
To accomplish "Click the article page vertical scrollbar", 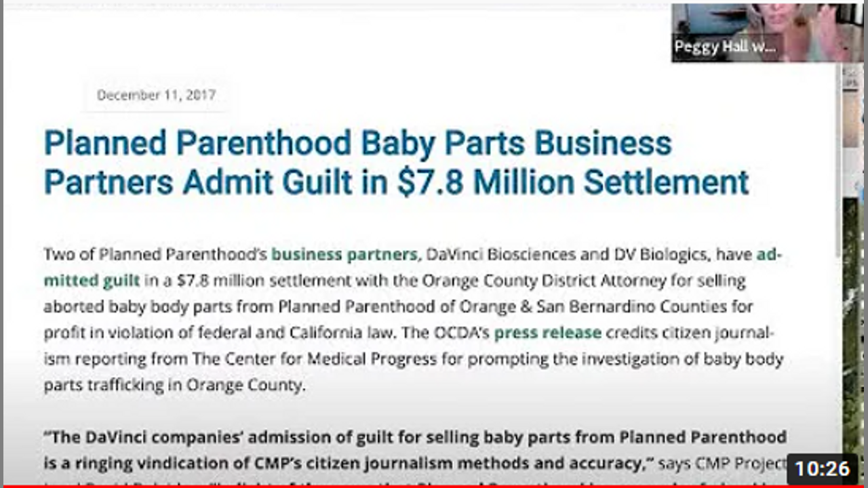I will [x=839, y=203].
